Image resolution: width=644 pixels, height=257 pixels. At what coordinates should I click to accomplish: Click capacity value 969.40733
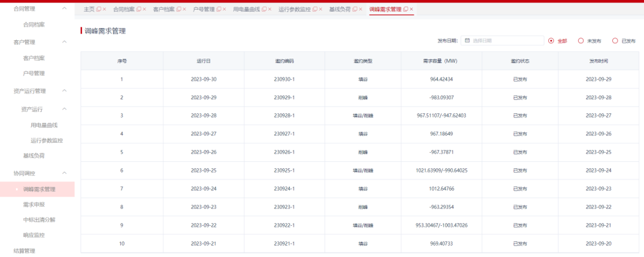(x=441, y=243)
